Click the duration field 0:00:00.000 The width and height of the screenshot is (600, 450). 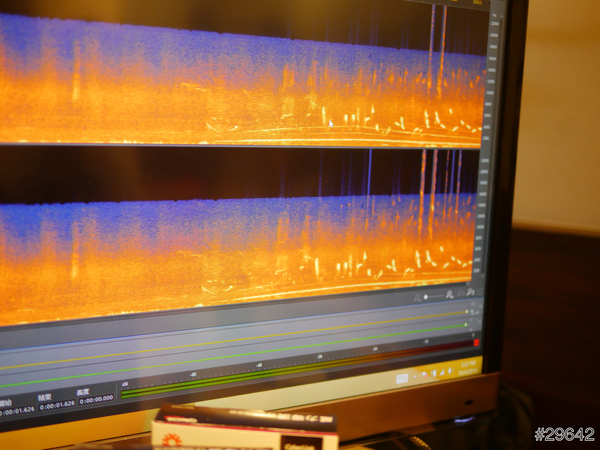pos(96,398)
